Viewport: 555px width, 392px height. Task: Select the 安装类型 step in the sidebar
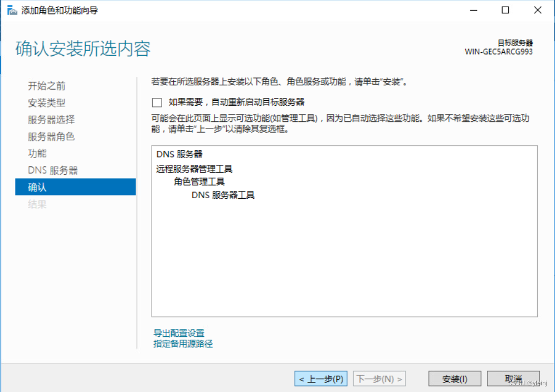tap(47, 103)
